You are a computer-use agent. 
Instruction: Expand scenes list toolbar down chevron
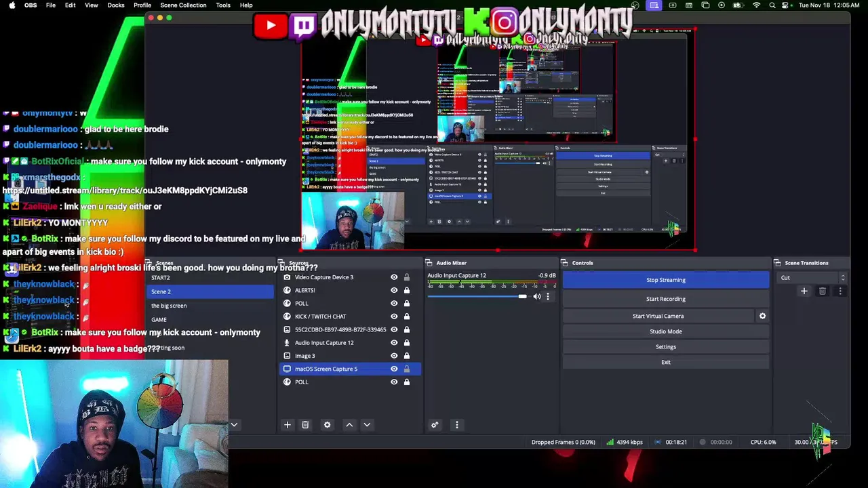click(234, 425)
